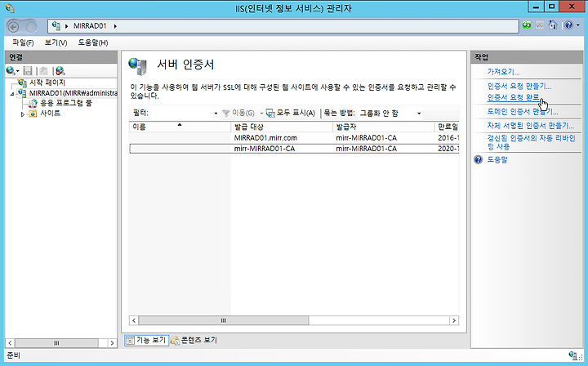Sort by the 발급 대상 column header

coord(281,127)
